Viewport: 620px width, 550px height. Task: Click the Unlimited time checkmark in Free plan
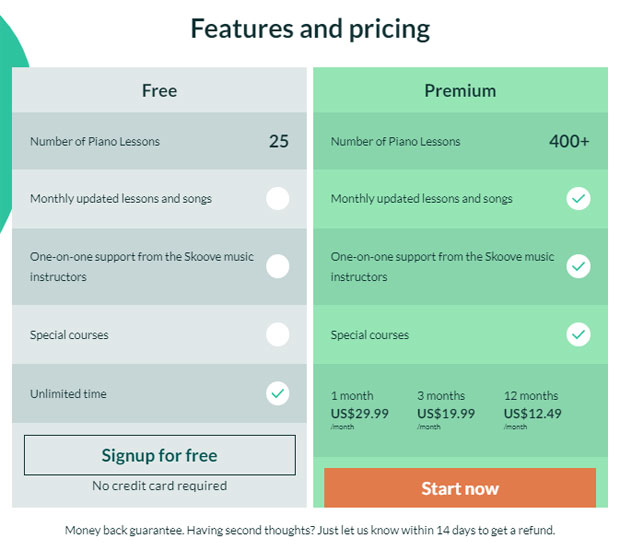278,393
